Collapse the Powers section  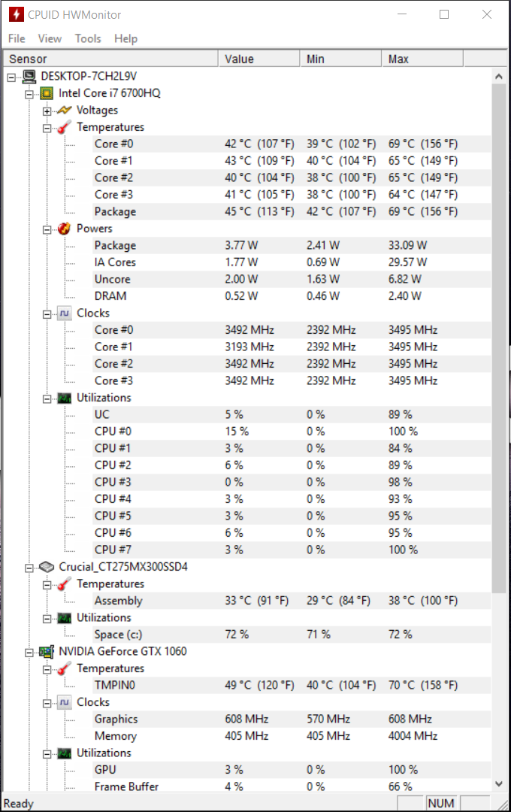pyautogui.click(x=47, y=229)
